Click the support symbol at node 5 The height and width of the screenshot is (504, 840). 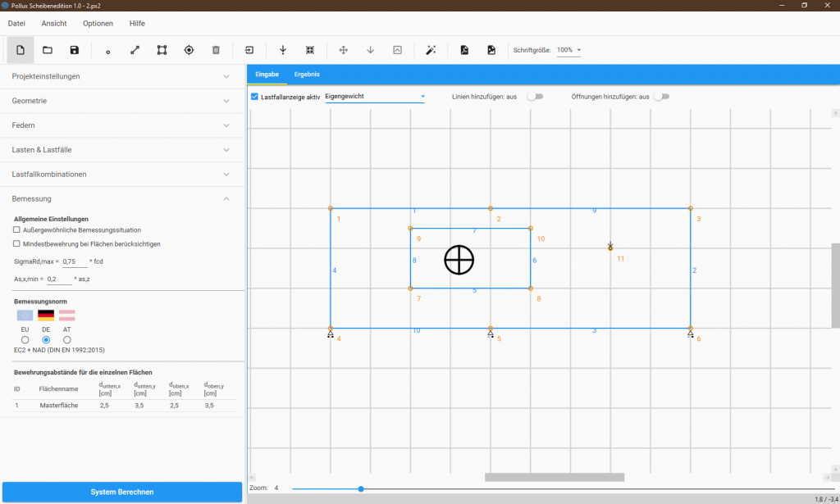click(x=491, y=334)
